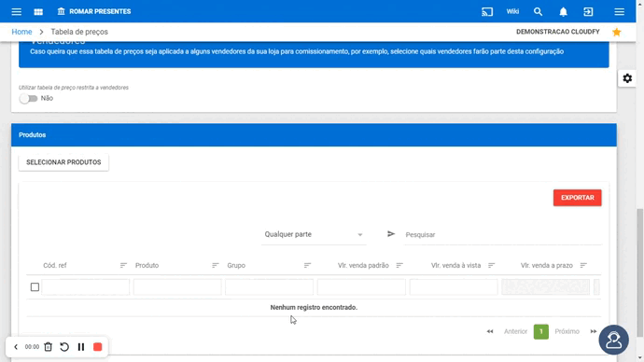Restart the recording icon
Viewport: 644px width, 362px height.
pyautogui.click(x=64, y=347)
